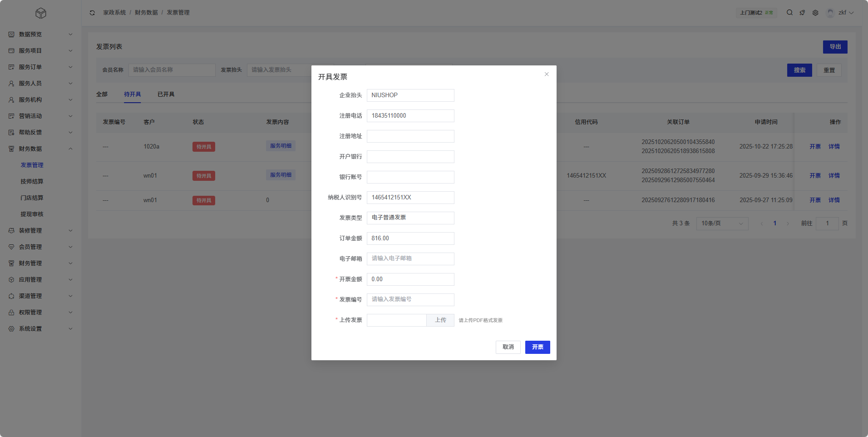Viewport: 868px width, 437px height.
Task: Click the 上传 upload button
Action: click(x=440, y=320)
